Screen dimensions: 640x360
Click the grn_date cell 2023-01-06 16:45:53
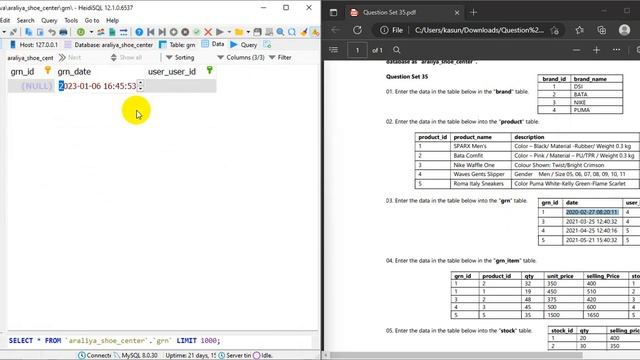[x=100, y=86]
